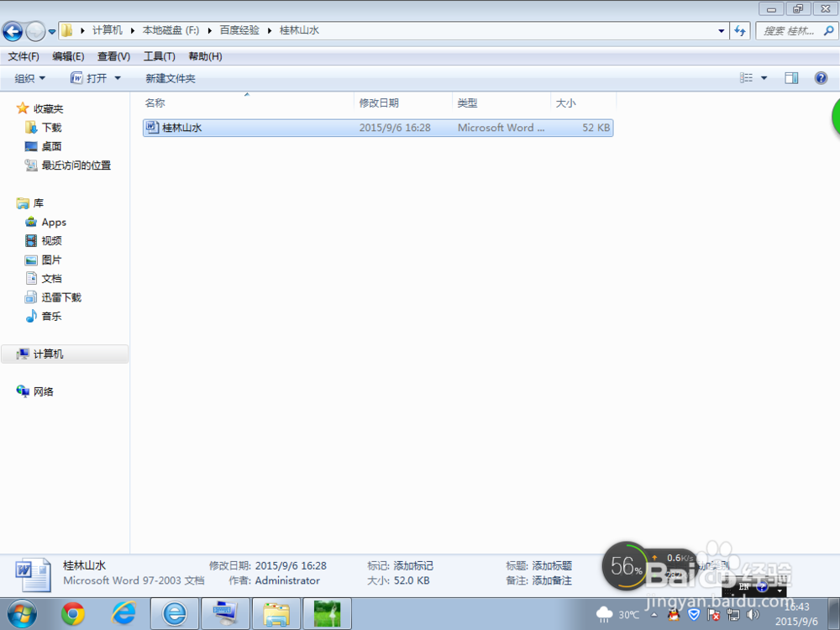The height and width of the screenshot is (630, 840).
Task: Sort by the 名称 column header
Action: click(x=247, y=102)
